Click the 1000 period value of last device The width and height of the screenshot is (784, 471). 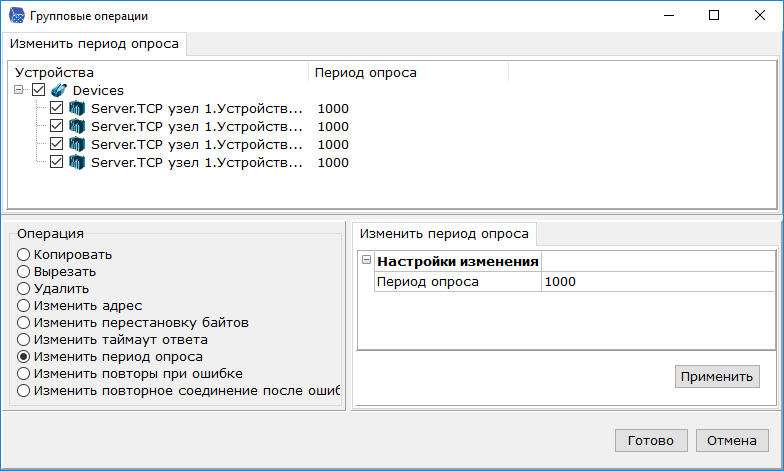(x=333, y=162)
